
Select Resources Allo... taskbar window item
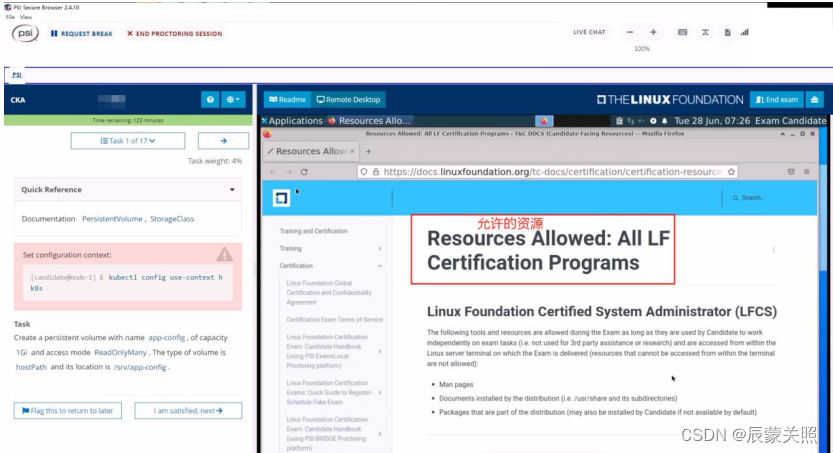tap(370, 121)
